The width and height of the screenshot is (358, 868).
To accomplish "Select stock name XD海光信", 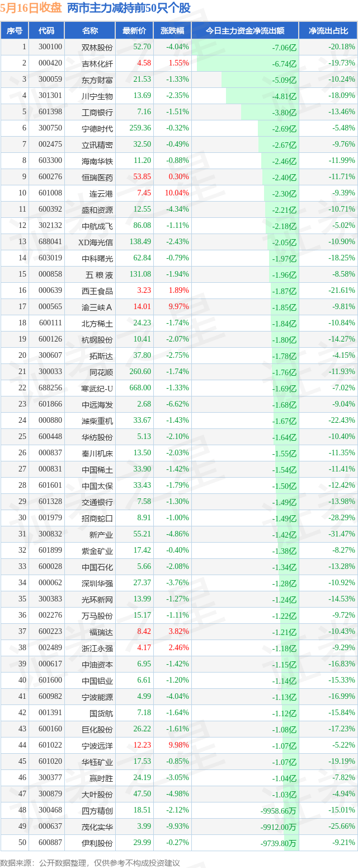I will pyautogui.click(x=96, y=242).
